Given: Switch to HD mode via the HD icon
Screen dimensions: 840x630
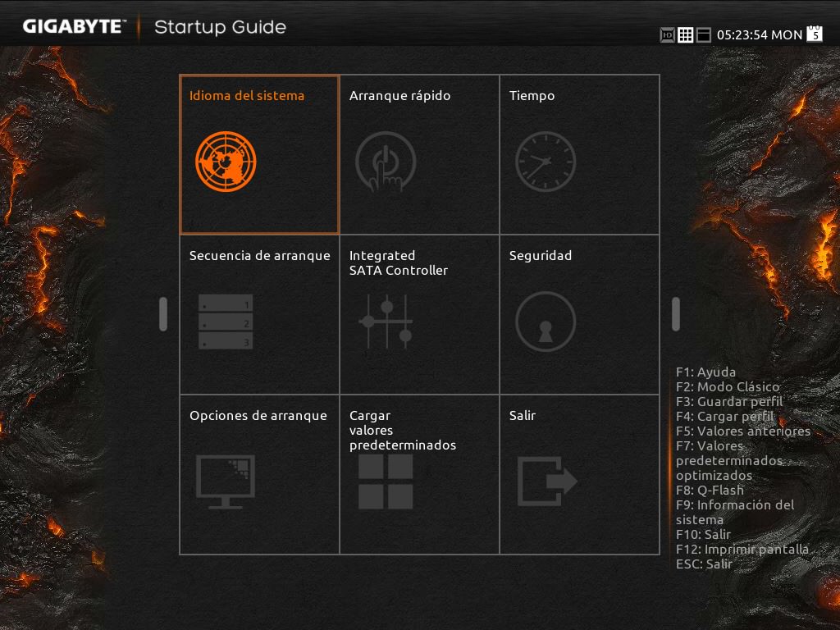Looking at the screenshot, I should click(x=667, y=34).
